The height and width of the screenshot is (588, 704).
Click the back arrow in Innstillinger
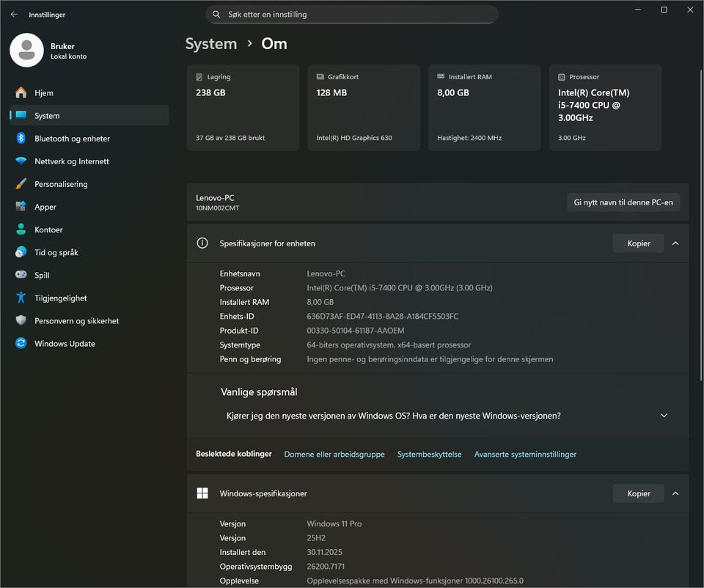[x=14, y=14]
